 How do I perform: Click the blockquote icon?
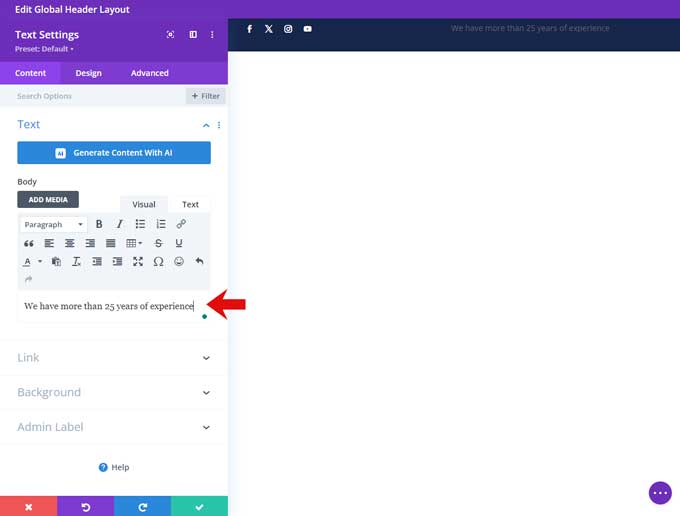28,243
